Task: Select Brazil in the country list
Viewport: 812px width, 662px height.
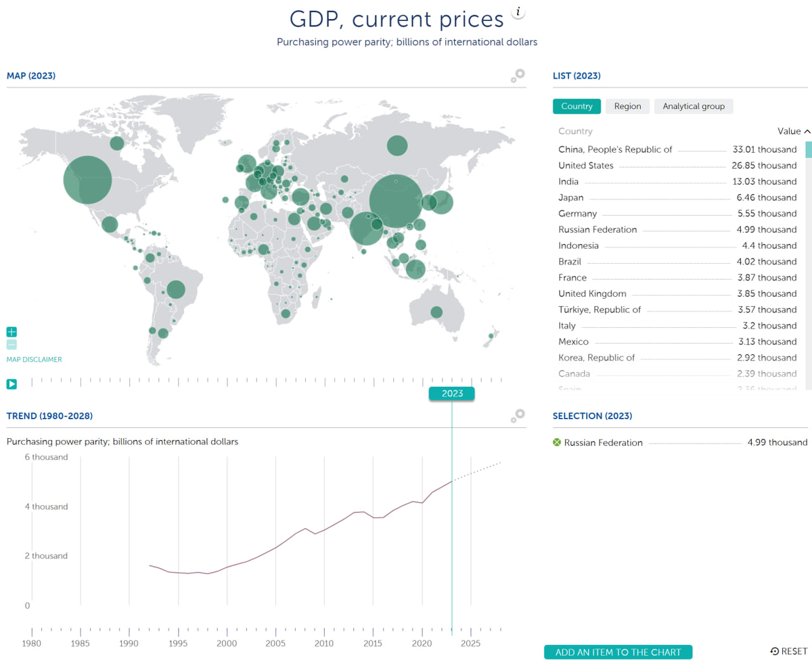Action: click(x=570, y=262)
